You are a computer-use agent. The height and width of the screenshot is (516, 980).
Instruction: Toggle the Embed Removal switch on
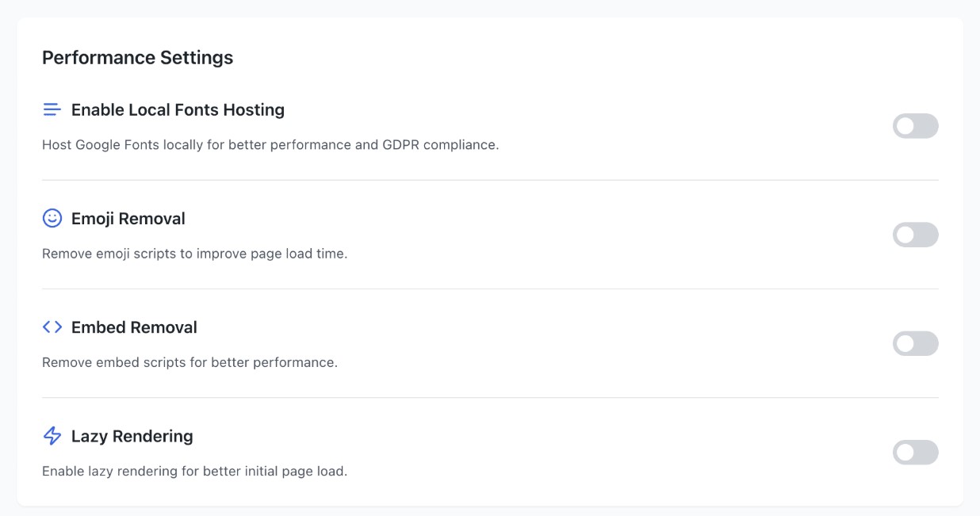tap(915, 343)
